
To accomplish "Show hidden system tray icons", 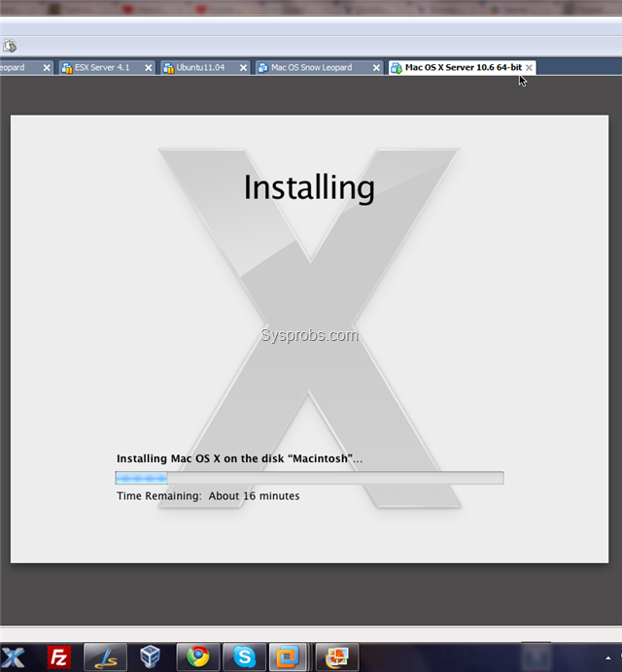I will click(x=607, y=657).
